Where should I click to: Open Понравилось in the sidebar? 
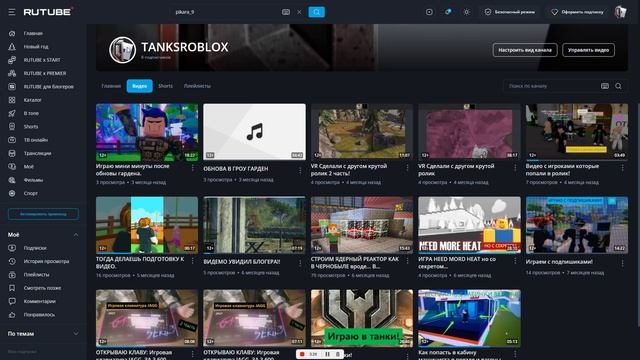39,315
